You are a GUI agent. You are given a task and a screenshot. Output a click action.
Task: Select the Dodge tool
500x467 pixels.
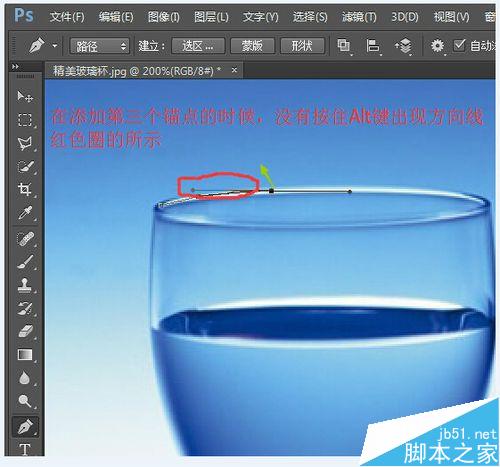click(25, 401)
